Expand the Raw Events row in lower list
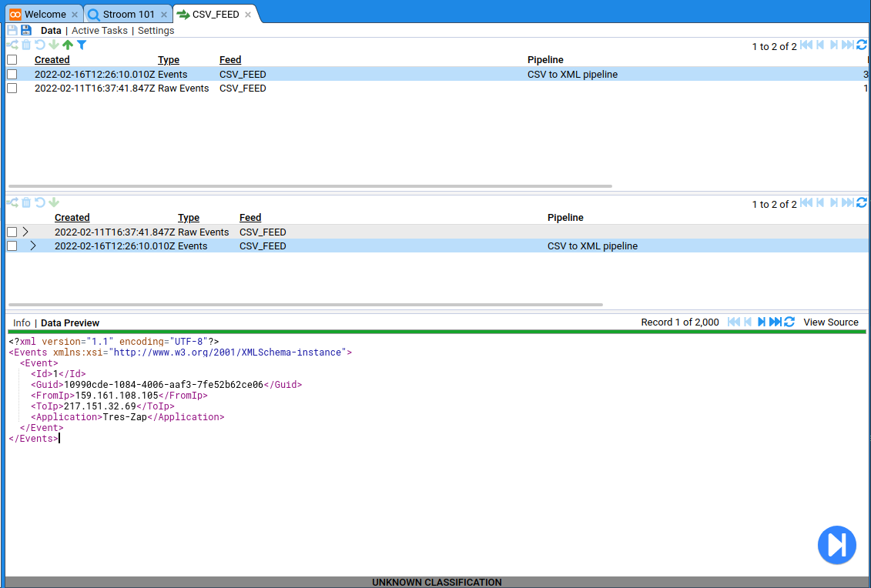The image size is (871, 588). (25, 232)
